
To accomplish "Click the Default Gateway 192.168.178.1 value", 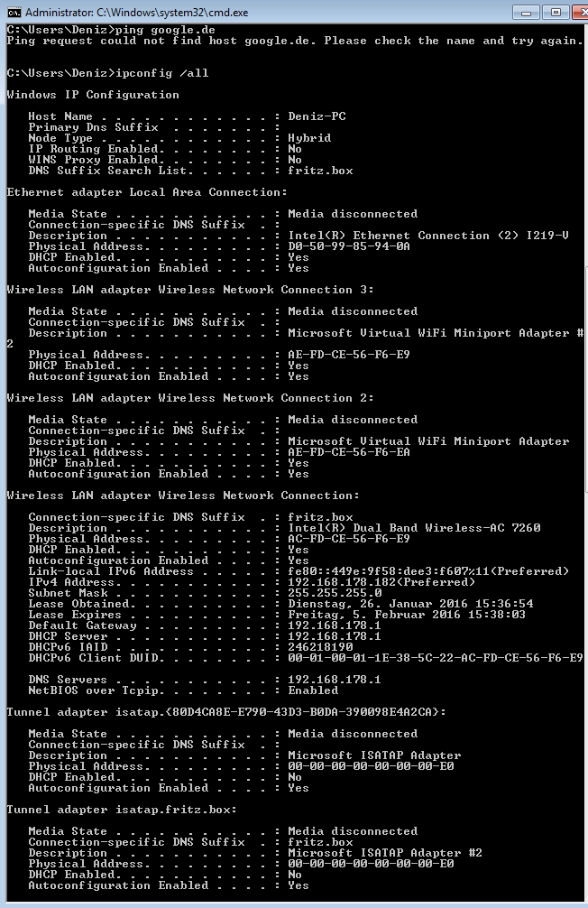I will 335,625.
